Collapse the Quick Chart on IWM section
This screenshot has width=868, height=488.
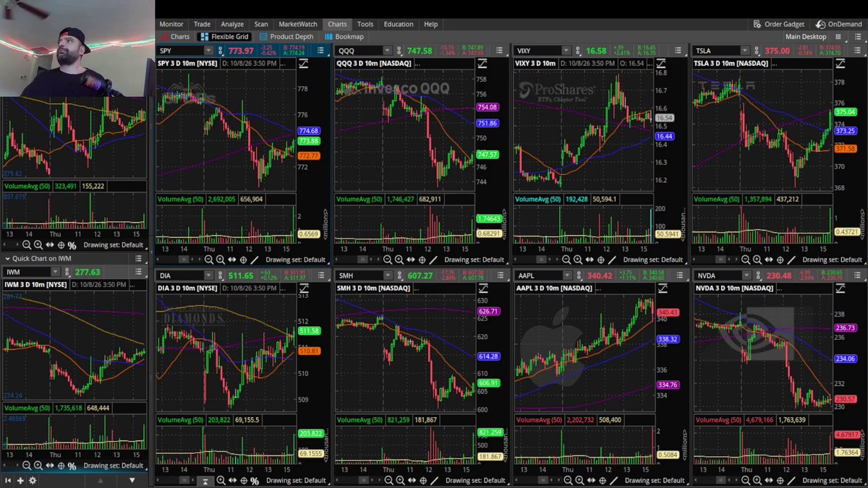tap(7, 258)
